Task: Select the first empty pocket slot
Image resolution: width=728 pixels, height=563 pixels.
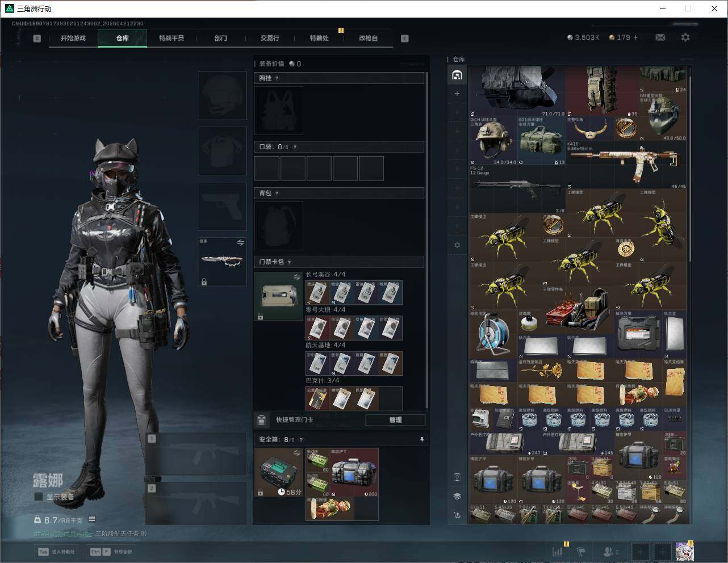Action: point(267,169)
